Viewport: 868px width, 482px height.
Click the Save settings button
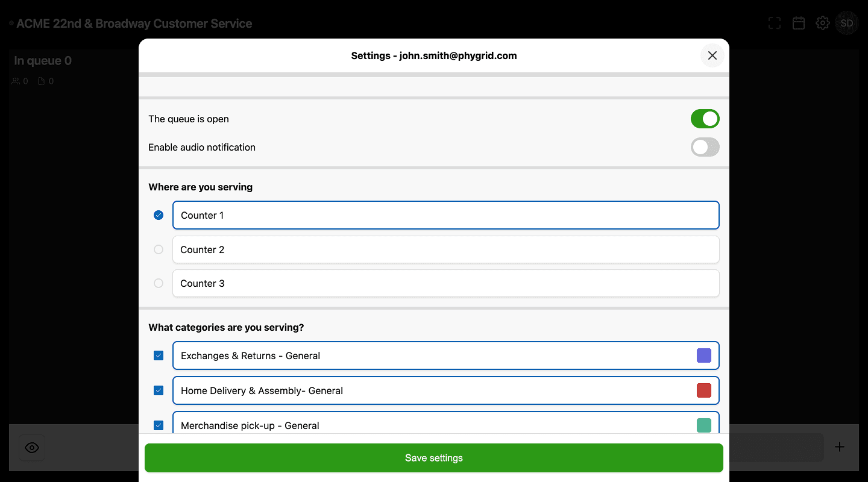[433, 458]
